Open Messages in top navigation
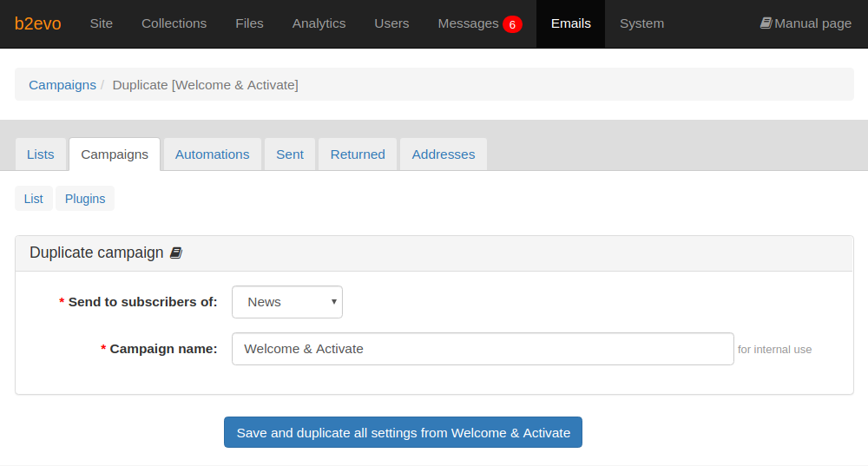Screen dimensions: 868x466 (469, 23)
